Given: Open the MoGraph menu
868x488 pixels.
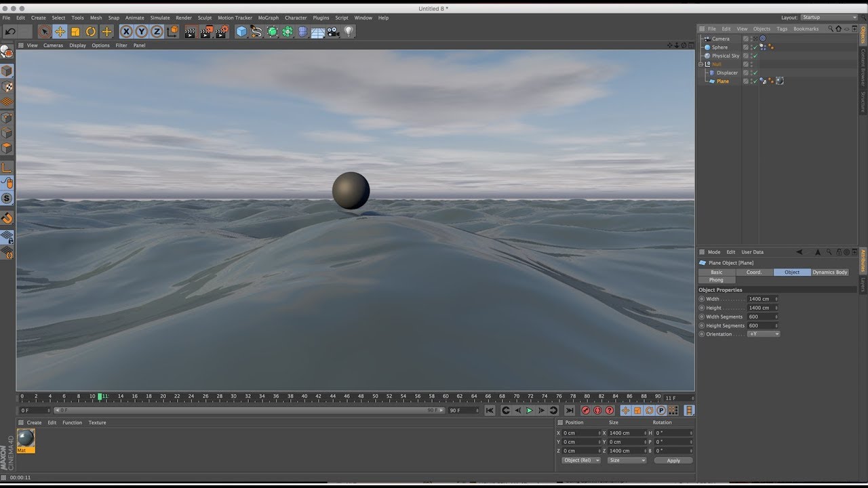Looking at the screenshot, I should tap(268, 18).
